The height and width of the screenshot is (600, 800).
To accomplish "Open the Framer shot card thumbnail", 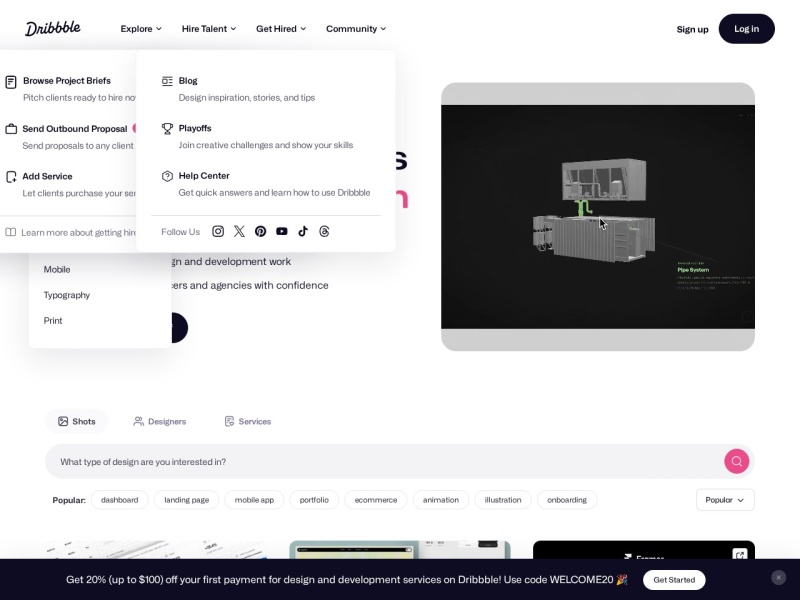I will click(x=644, y=550).
